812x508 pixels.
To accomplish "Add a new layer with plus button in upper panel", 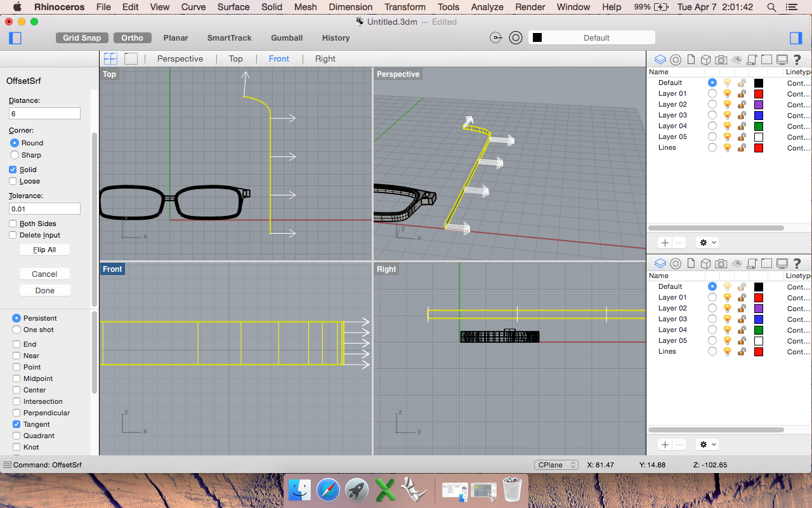I will click(x=665, y=243).
